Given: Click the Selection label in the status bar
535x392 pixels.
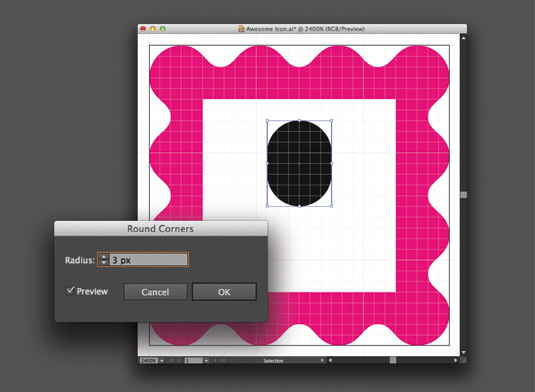Looking at the screenshot, I should 273,361.
